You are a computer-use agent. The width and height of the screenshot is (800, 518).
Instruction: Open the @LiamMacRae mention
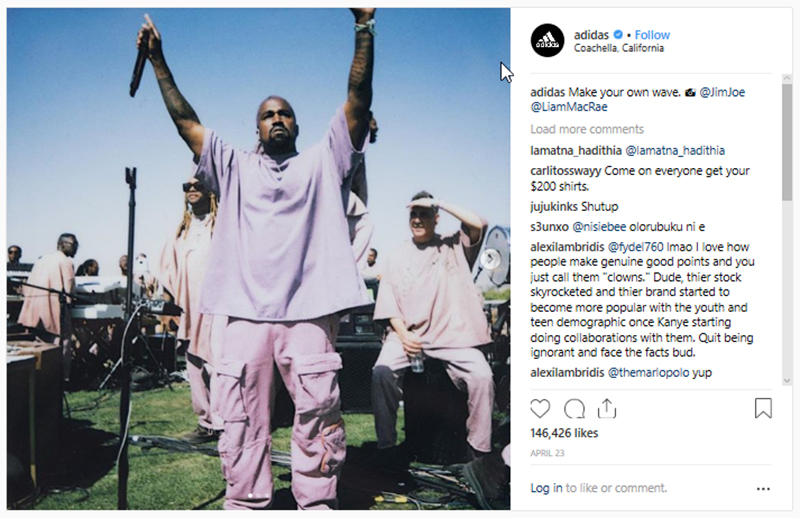(x=569, y=107)
